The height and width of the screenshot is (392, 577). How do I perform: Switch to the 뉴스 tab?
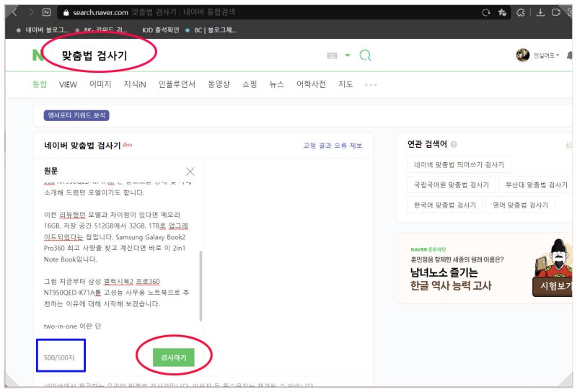pyautogui.click(x=277, y=84)
